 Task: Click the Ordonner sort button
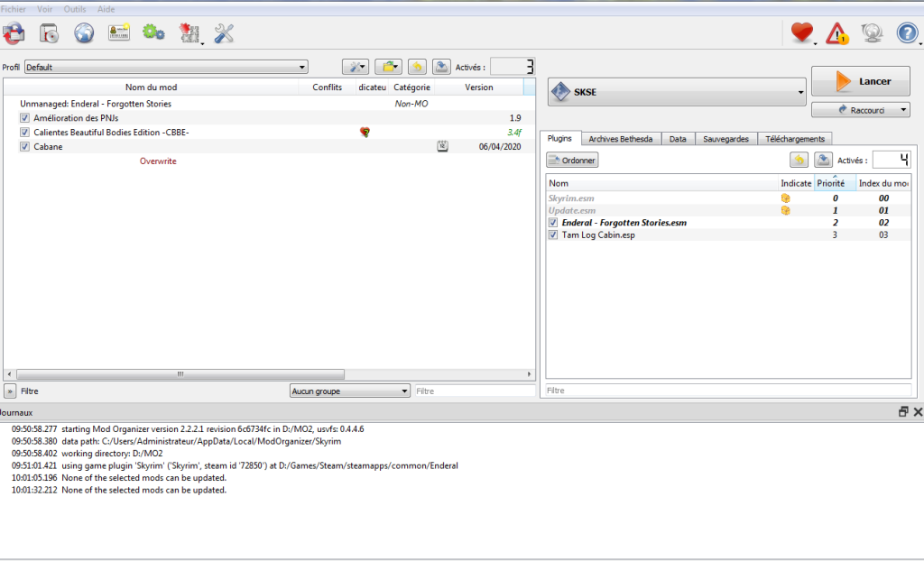click(572, 160)
